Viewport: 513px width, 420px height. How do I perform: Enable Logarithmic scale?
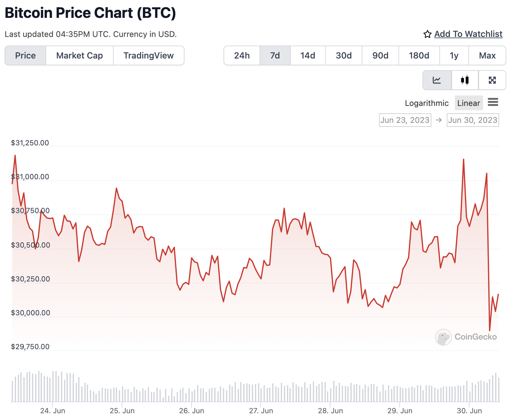coord(426,103)
